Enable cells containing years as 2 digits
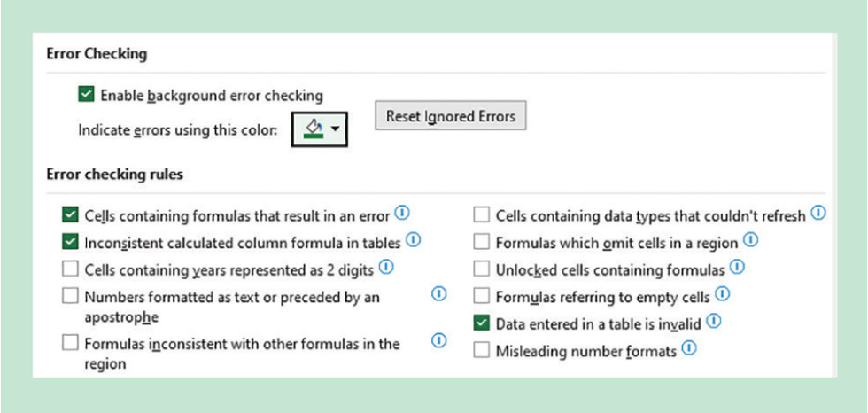The height and width of the screenshot is (413, 868). coord(70,269)
